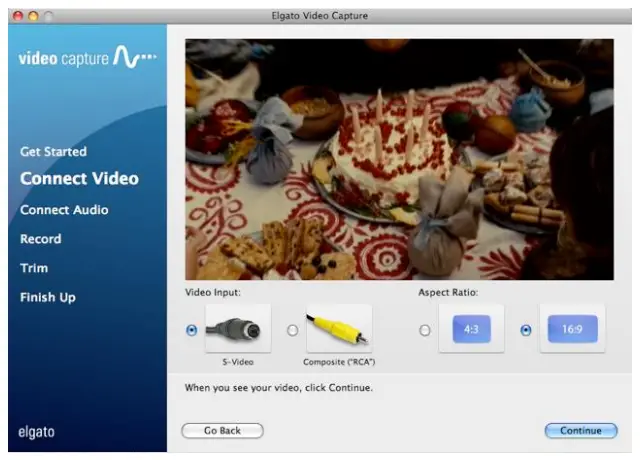Click the S-Video label text

238,362
